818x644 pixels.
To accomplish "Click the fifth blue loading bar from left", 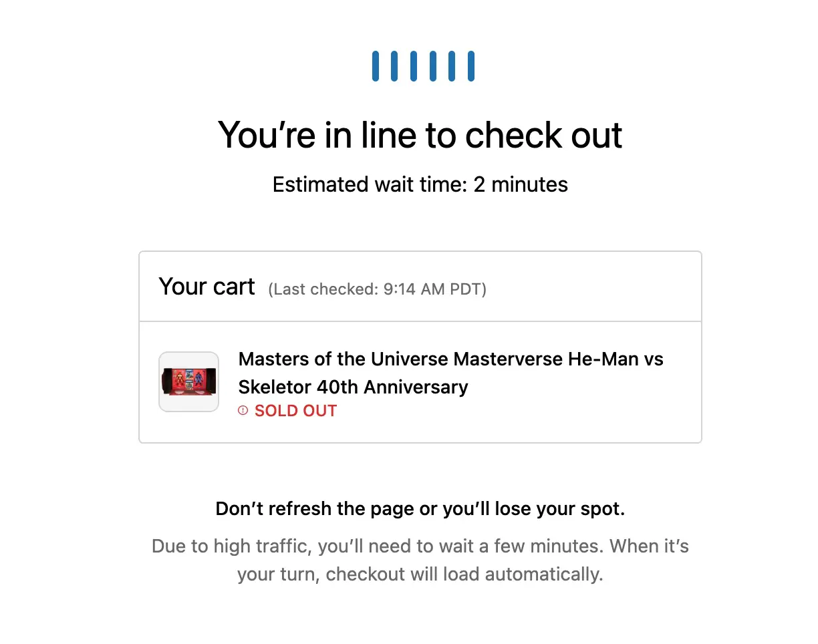I will pyautogui.click(x=452, y=66).
